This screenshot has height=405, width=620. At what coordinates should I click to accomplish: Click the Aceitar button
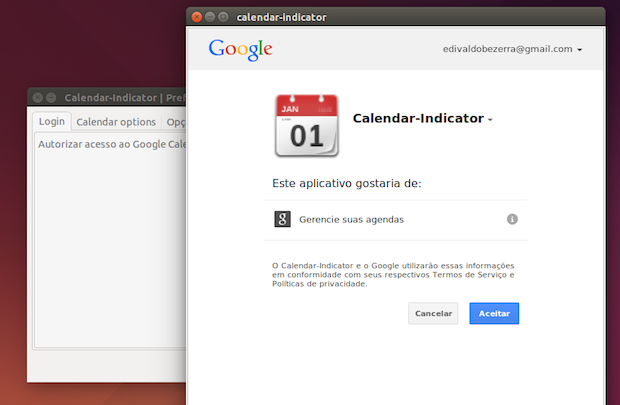[x=494, y=313]
